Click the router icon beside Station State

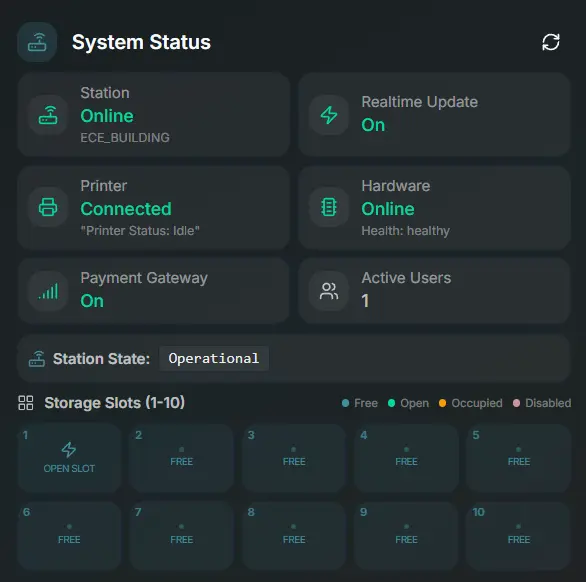(37, 358)
